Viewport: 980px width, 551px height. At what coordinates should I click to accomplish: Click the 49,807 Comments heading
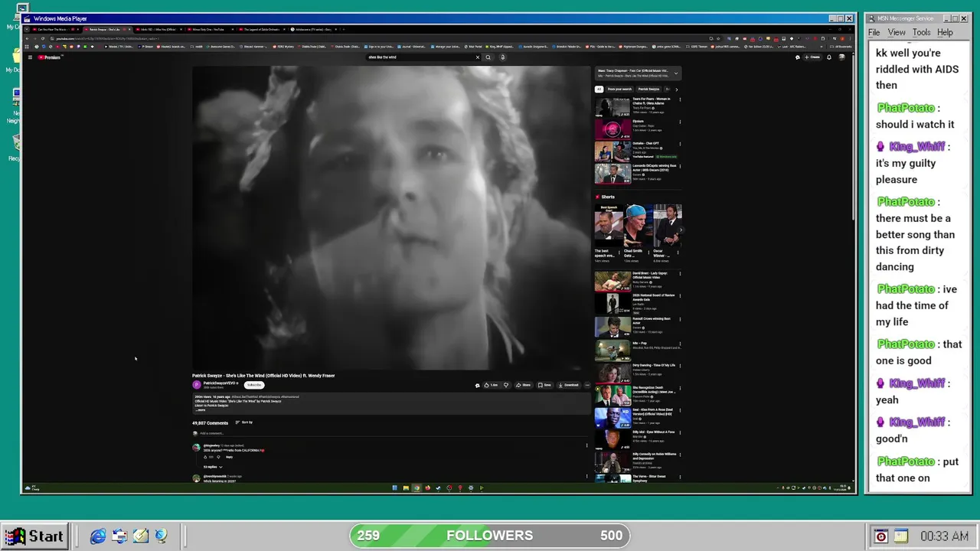coord(210,422)
